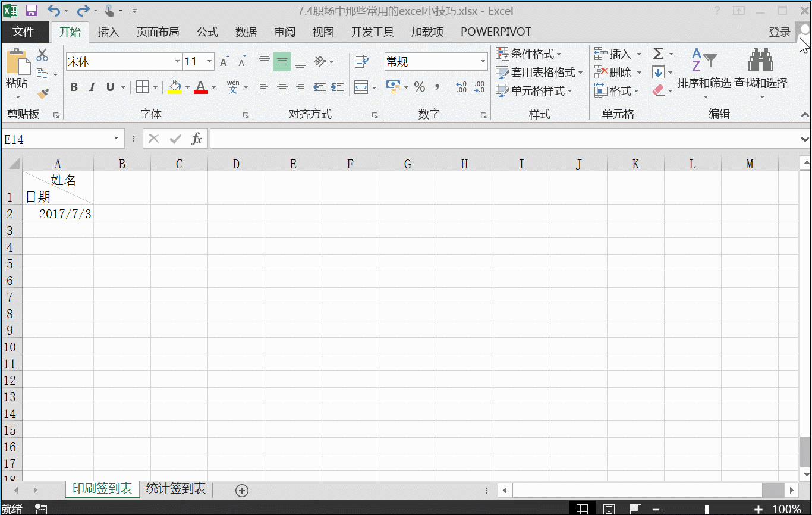Viewport: 812px width, 515px height.
Task: Toggle bold formatting
Action: 74,87
